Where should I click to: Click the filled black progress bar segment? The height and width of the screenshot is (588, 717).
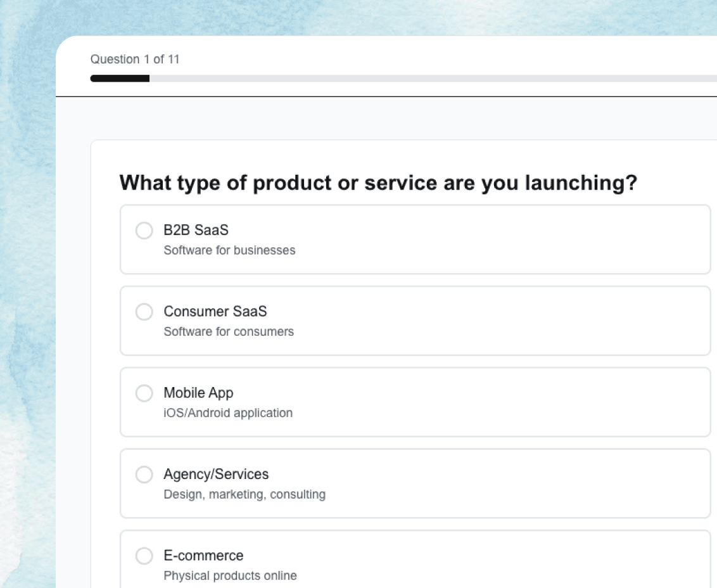tap(120, 79)
